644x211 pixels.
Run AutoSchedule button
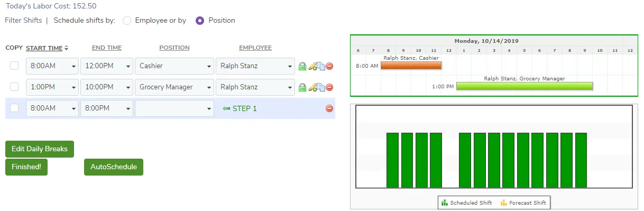point(114,167)
